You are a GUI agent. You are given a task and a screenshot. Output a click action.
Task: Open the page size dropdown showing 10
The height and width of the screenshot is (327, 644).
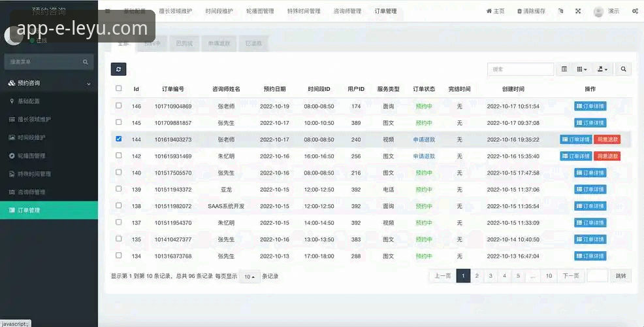pos(250,277)
